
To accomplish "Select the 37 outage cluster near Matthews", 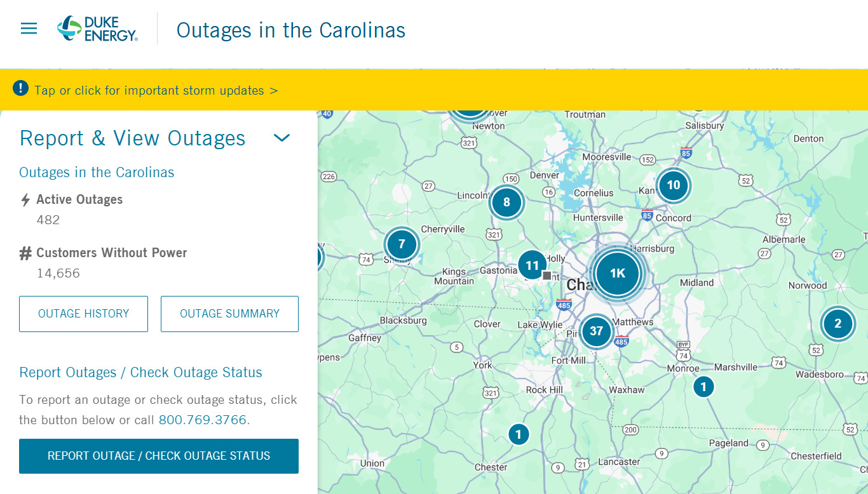I will click(596, 331).
